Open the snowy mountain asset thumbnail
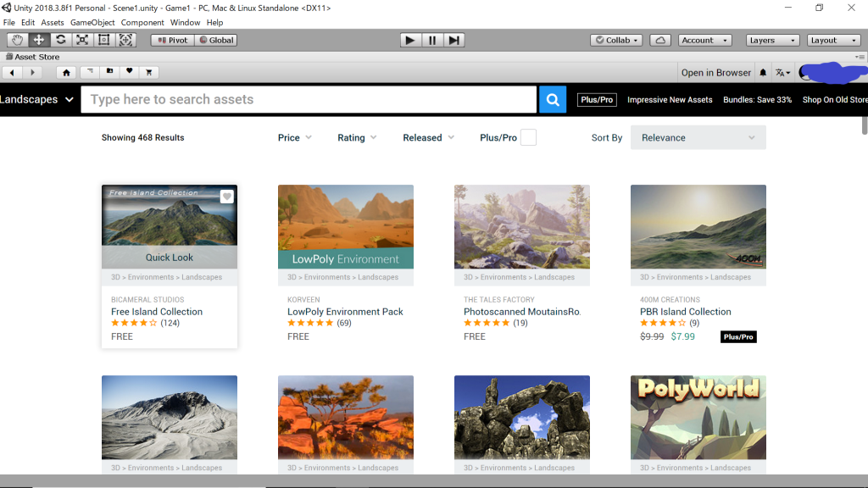 coord(170,418)
